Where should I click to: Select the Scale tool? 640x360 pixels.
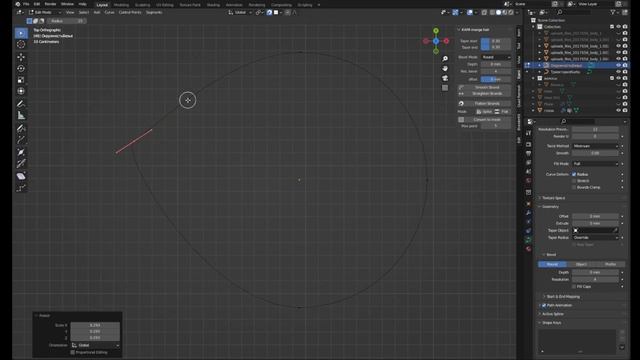point(21,80)
